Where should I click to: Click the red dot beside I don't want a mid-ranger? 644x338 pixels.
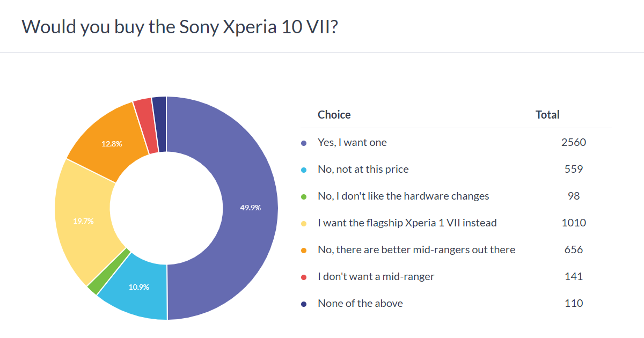click(x=304, y=277)
